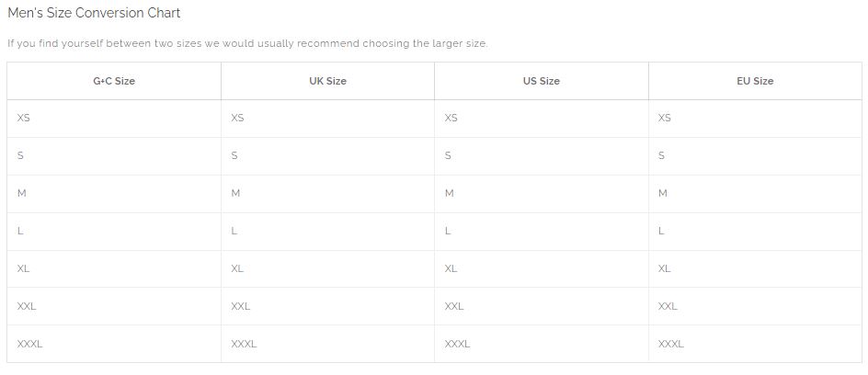Screen dimensions: 868x375
Task: Select the EU Size column header
Action: tap(755, 81)
